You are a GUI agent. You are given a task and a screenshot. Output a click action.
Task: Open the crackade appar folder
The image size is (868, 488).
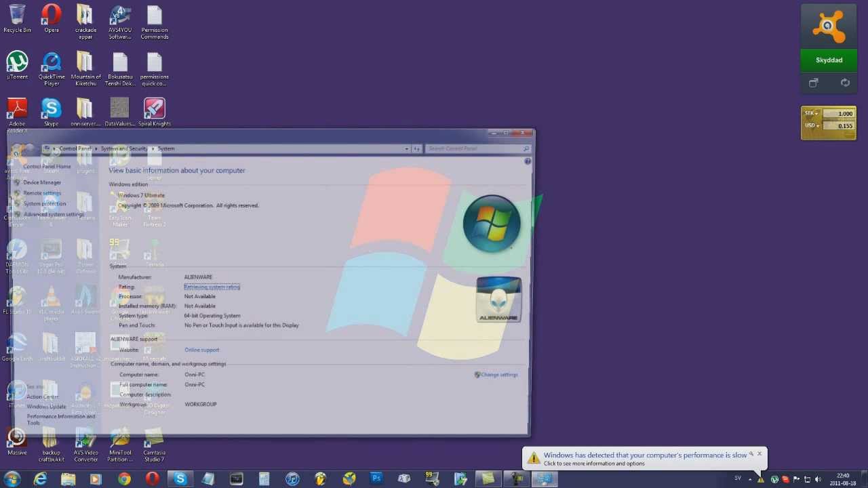pos(85,22)
